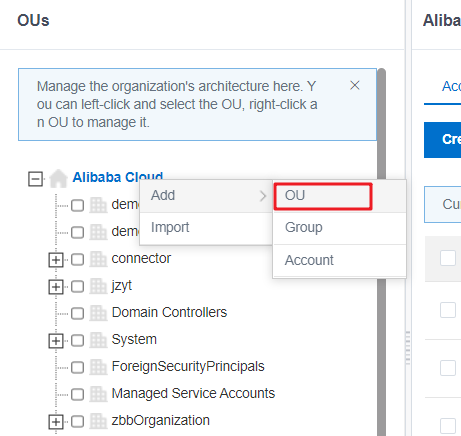Select Group in the Add submenu

[339, 228]
